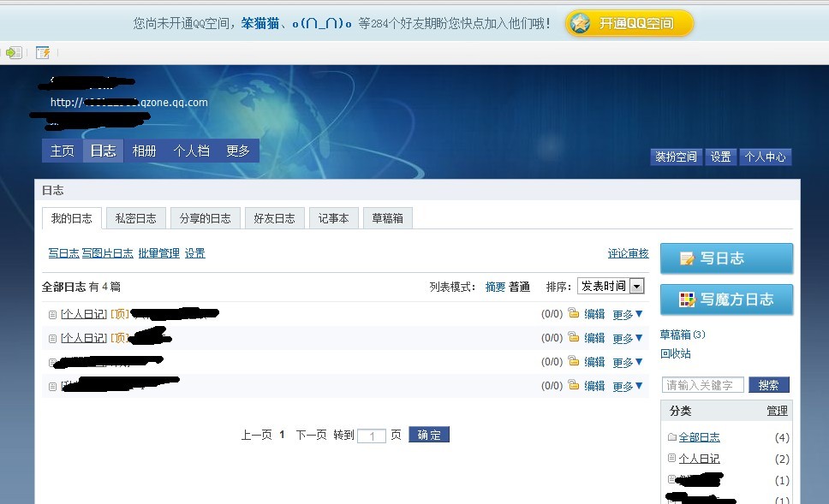Expand 更多 menu in first journal row

[628, 314]
